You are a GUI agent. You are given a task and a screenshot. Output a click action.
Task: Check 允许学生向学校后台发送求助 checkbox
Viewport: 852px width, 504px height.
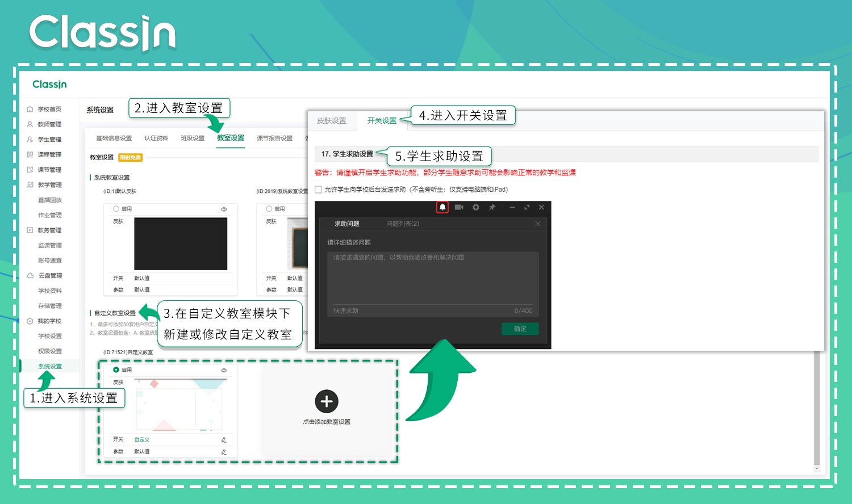319,190
